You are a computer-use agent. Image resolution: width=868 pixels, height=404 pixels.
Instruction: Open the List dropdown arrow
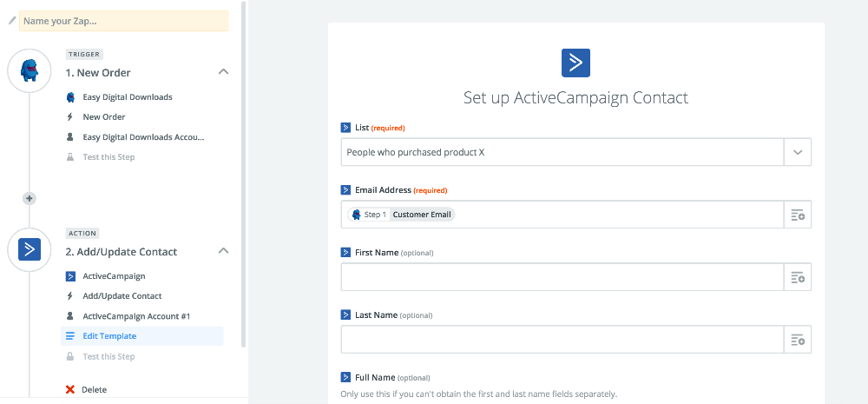coord(797,152)
